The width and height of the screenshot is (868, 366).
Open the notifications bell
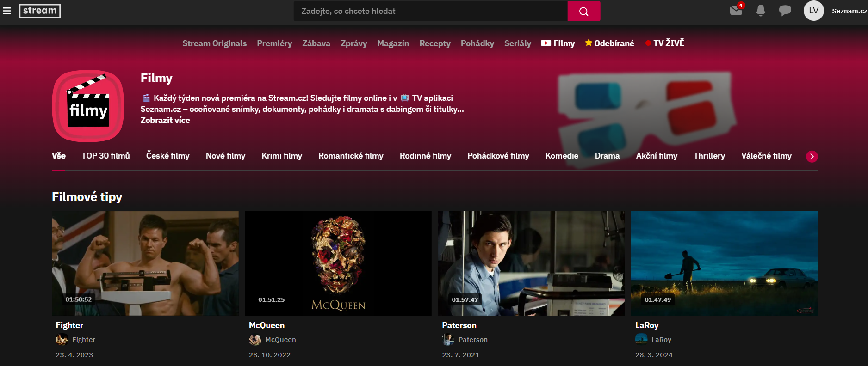click(x=761, y=11)
